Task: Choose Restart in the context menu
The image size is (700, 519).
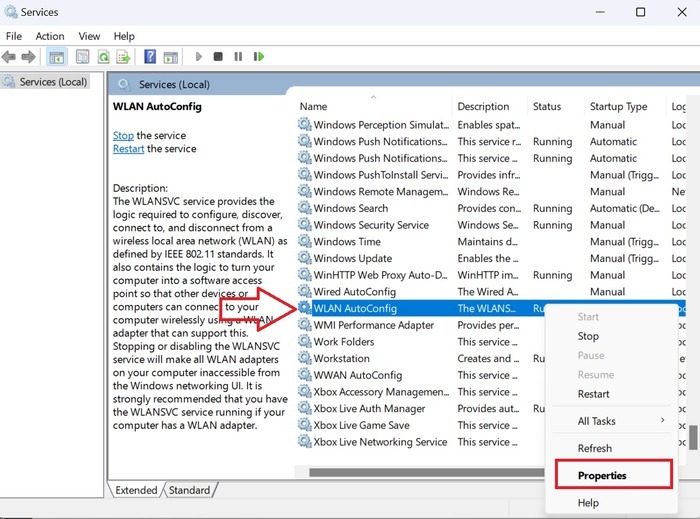Action: click(x=593, y=394)
